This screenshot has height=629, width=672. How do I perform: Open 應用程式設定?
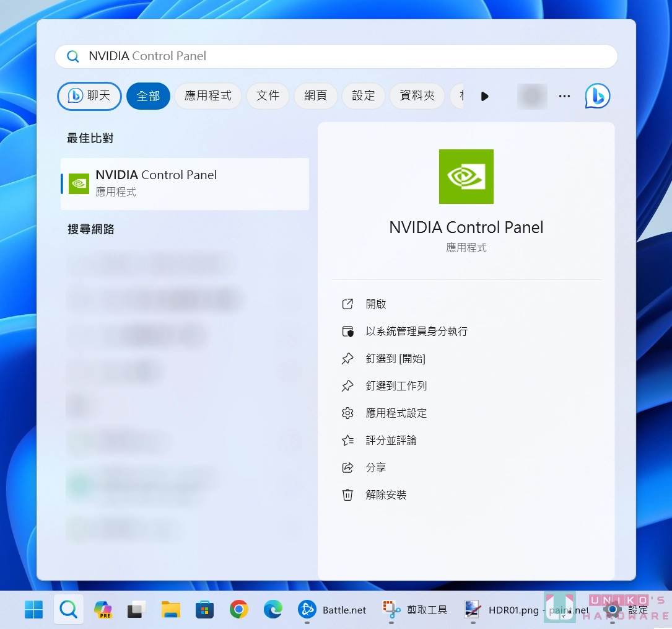(396, 413)
